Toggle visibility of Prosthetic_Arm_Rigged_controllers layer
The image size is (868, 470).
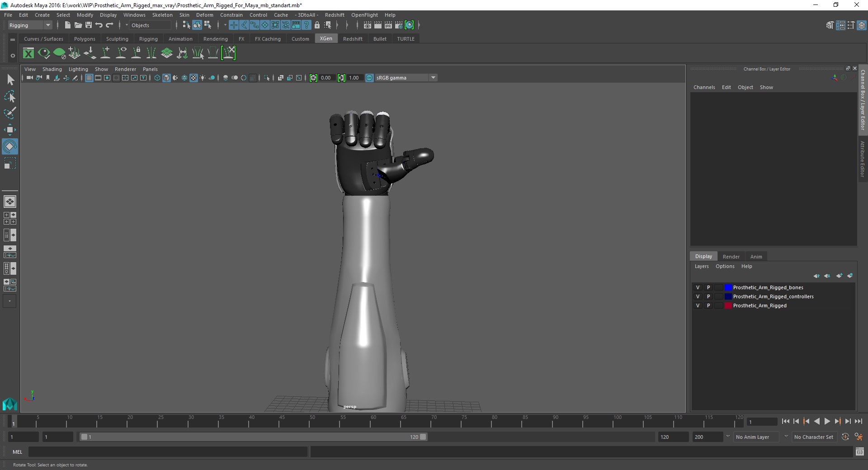point(698,297)
